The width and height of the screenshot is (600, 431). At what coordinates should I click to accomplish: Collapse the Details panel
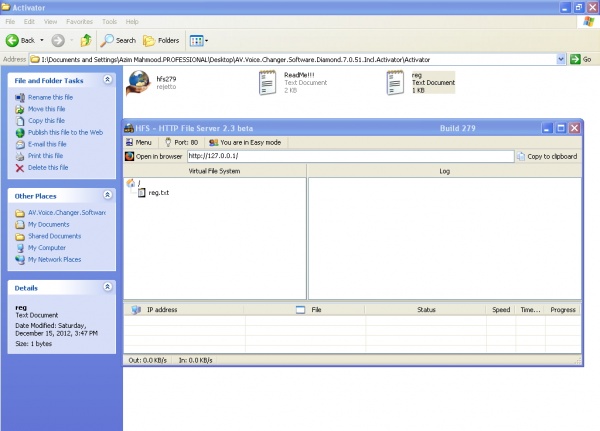pyautogui.click(x=108, y=287)
